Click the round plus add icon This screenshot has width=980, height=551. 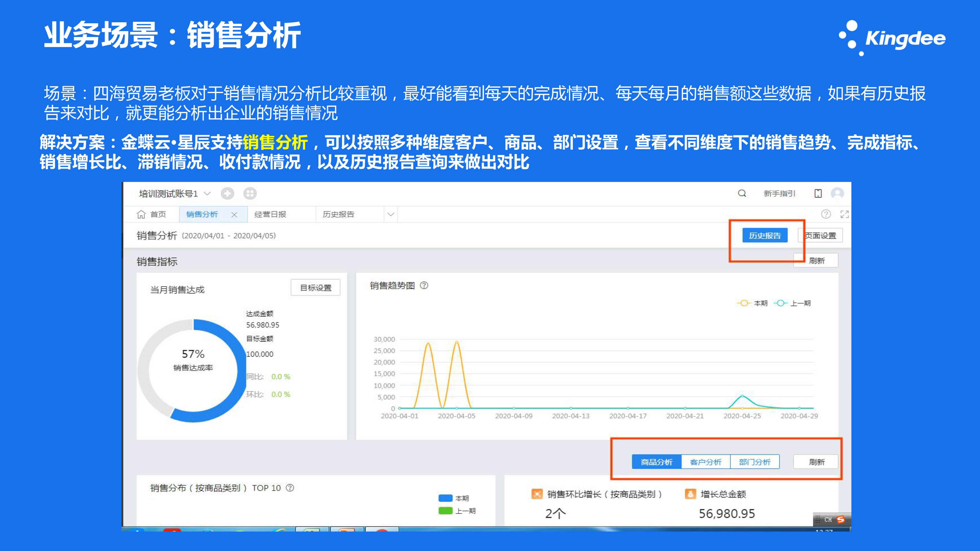click(227, 194)
